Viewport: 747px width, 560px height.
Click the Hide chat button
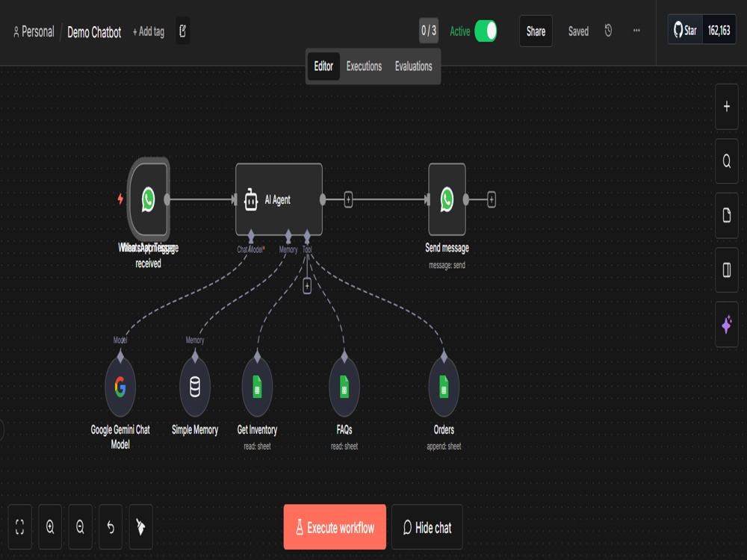point(427,527)
